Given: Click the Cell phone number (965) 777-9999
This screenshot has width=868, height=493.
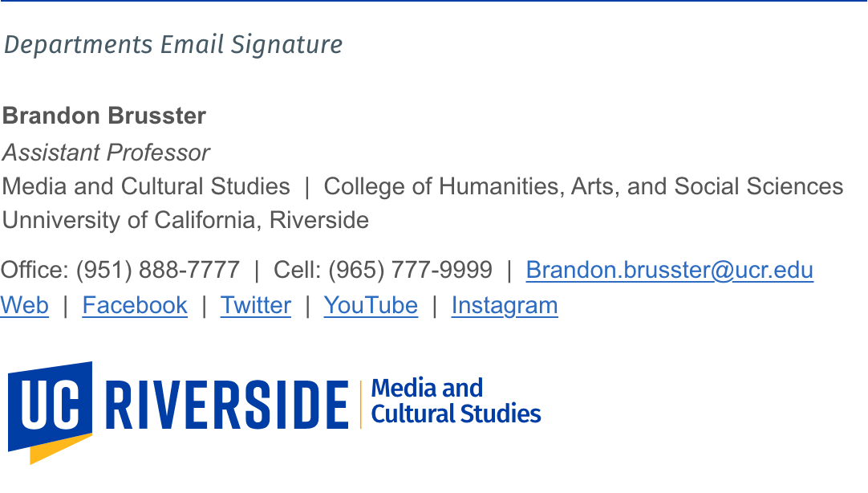Looking at the screenshot, I should [410, 271].
